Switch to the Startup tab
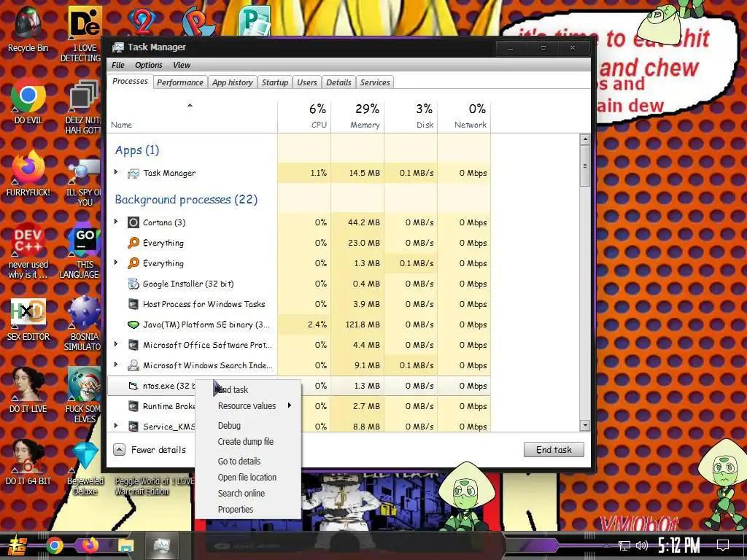The image size is (747, 560). click(275, 82)
